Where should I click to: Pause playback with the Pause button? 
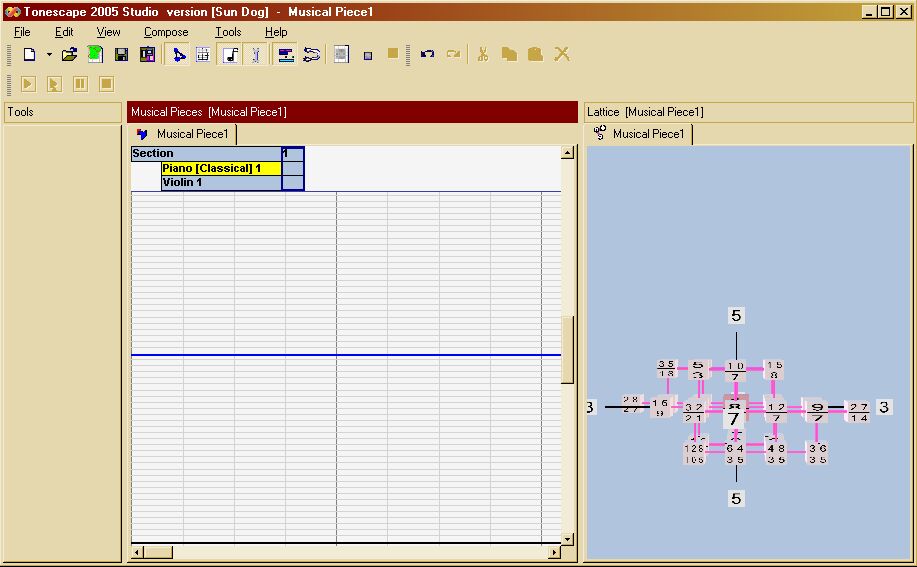(80, 84)
